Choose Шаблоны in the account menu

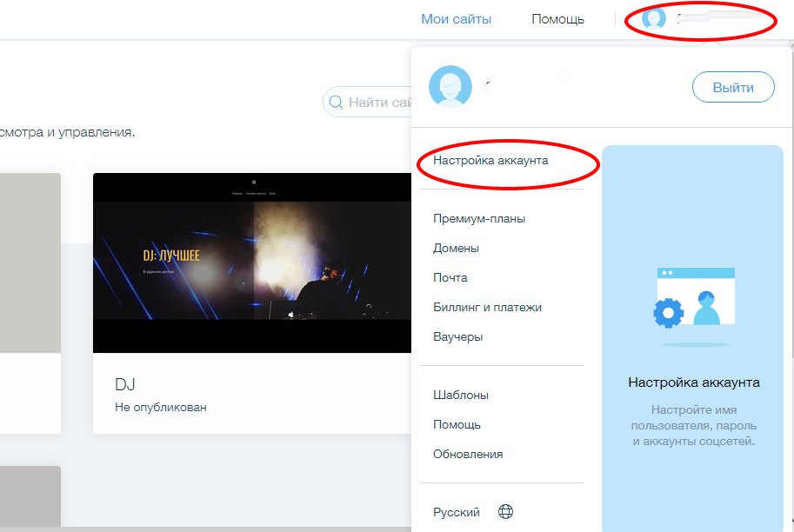click(461, 396)
